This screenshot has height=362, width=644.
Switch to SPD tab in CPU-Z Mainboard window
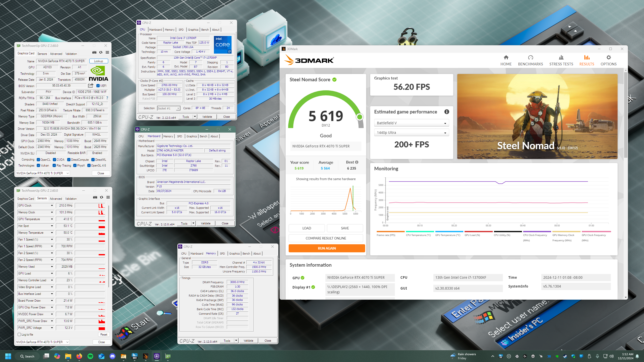pos(179,136)
